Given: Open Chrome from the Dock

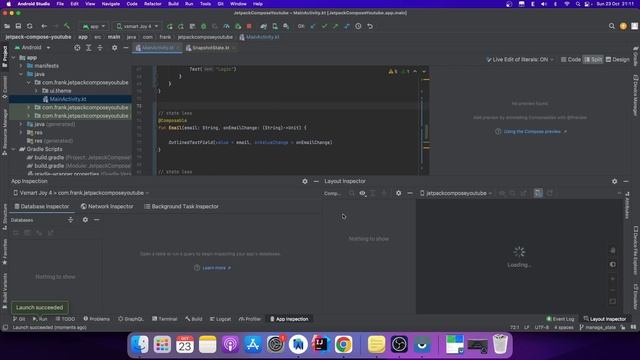Looking at the screenshot, I should (343, 344).
